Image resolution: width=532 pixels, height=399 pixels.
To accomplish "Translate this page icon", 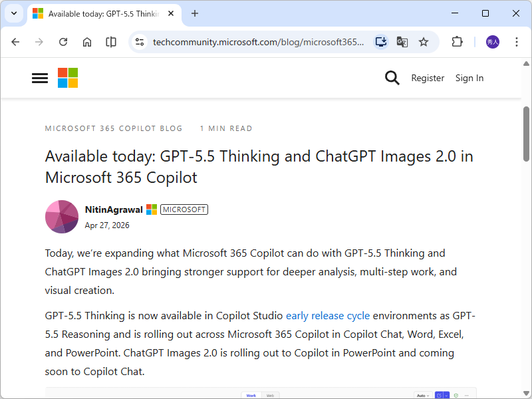I will (402, 42).
